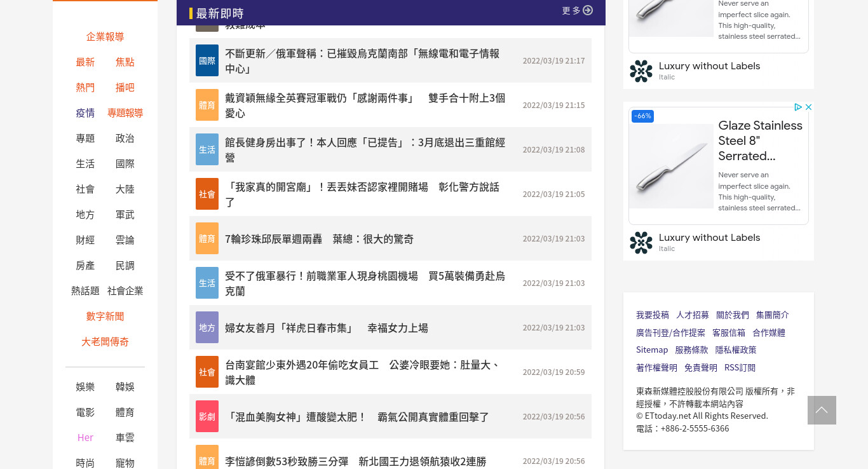Image resolution: width=868 pixels, height=469 pixels.
Task: Click the 社會 badge beside 丟丟妹 story
Action: coord(207,194)
